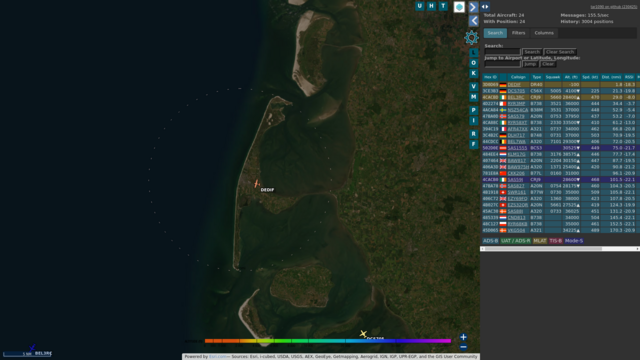Click the Mode-S legend label

click(573, 241)
